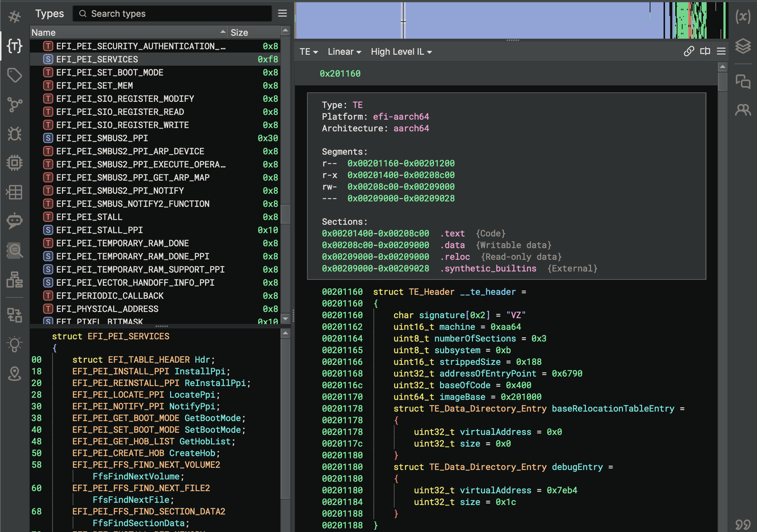Open the Symbols hash icon in sidebar
Screen dimensions: 757x532
pyautogui.click(x=15, y=17)
